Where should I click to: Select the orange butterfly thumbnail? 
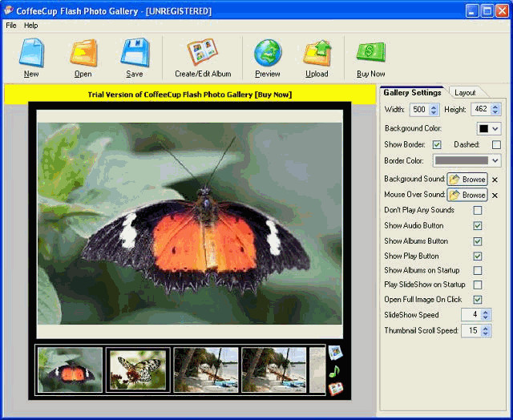pyautogui.click(x=70, y=370)
